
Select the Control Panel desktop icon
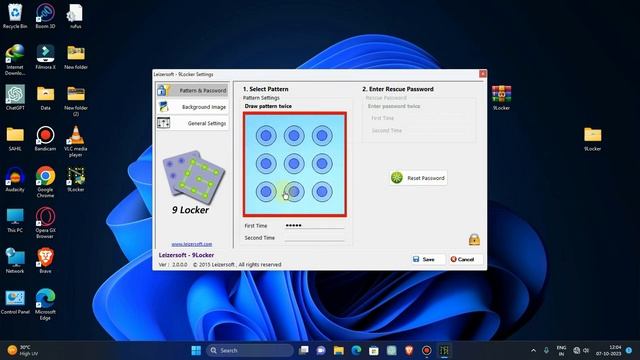pos(15,302)
